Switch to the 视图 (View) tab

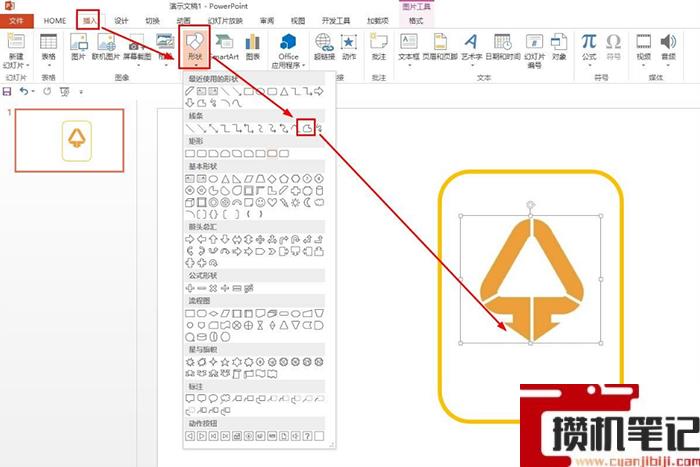[x=298, y=21]
